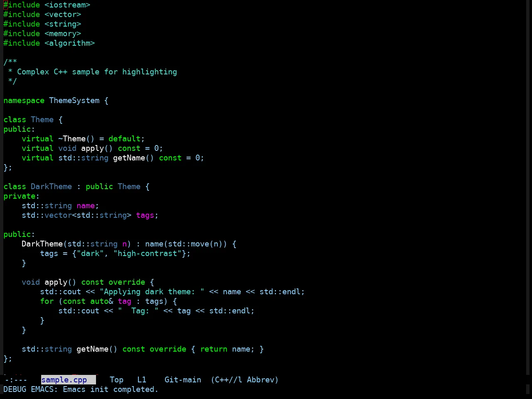Image resolution: width=532 pixels, height=399 pixels.
Task: Click '<algorithm>' in the include line
Action: 70,43
